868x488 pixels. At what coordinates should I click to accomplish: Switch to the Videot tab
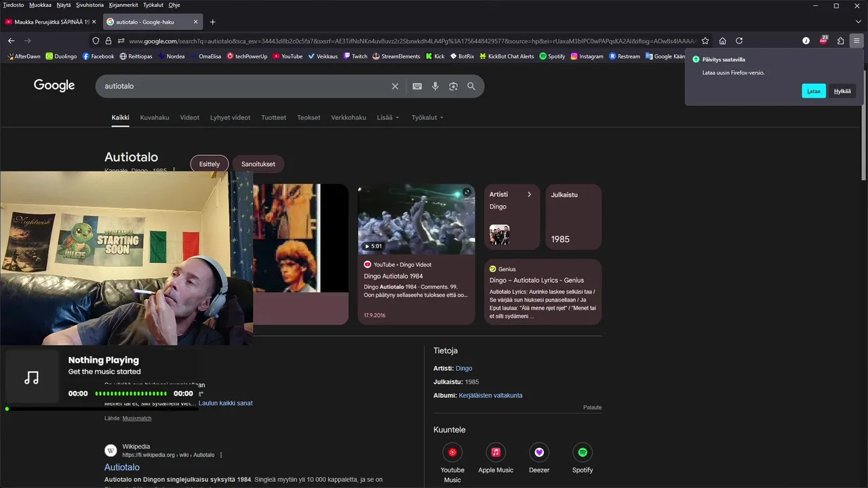[x=190, y=117]
